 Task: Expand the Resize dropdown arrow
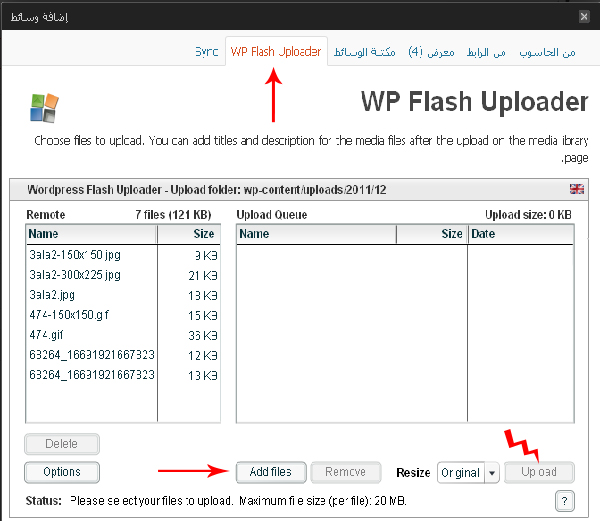[x=492, y=473]
